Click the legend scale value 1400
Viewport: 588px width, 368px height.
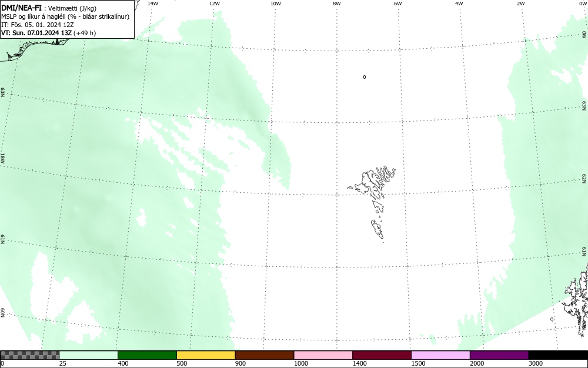[359, 363]
